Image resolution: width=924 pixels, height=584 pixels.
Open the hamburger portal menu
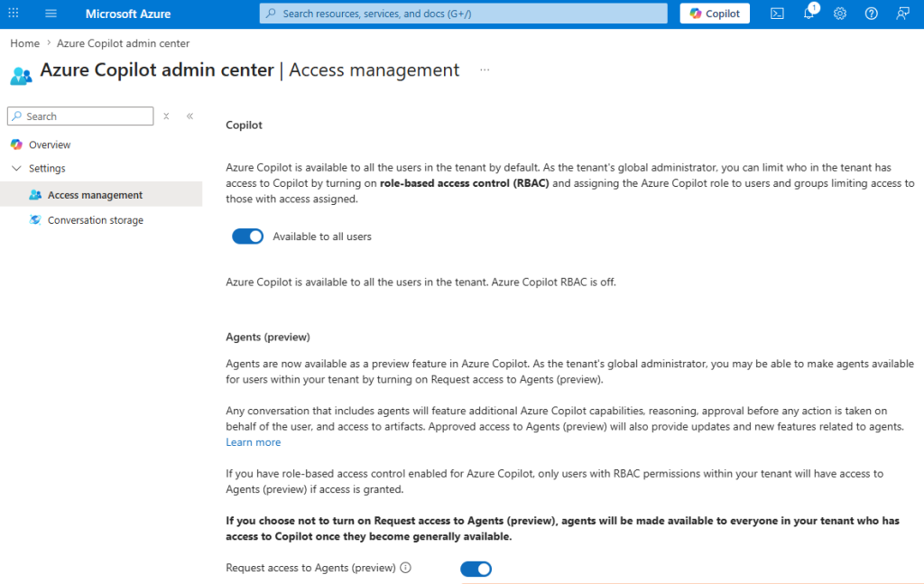click(51, 14)
